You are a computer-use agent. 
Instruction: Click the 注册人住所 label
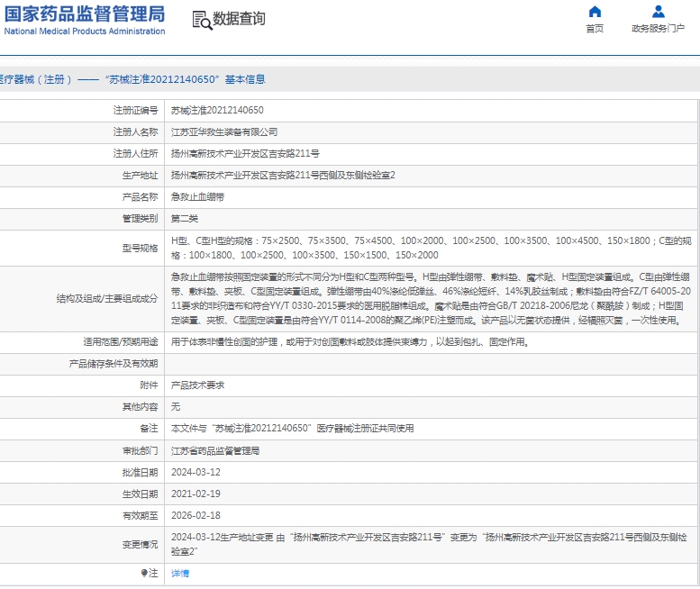[136, 153]
